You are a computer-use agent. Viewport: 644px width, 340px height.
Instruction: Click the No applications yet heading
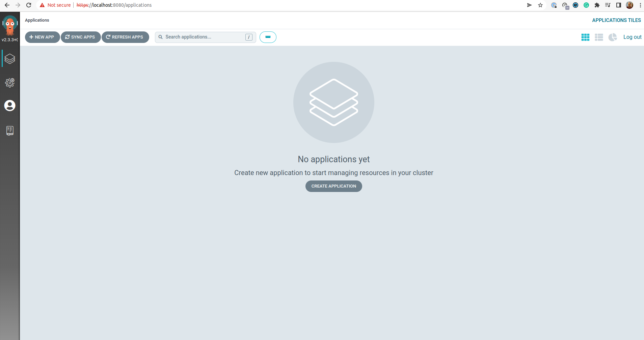click(334, 159)
